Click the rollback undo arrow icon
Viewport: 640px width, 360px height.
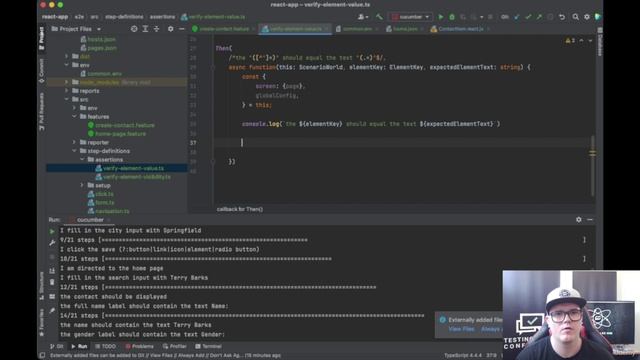[562, 17]
